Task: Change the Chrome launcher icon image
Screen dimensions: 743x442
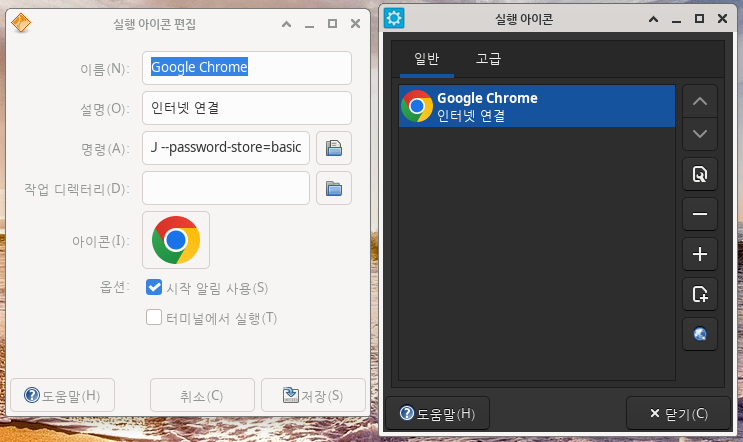Action: (176, 240)
